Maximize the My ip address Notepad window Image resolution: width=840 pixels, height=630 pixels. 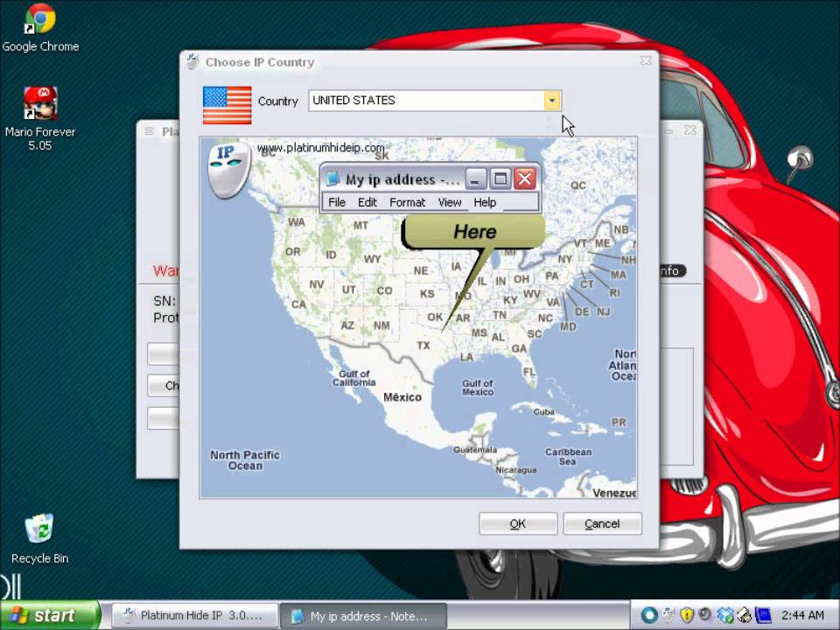500,178
